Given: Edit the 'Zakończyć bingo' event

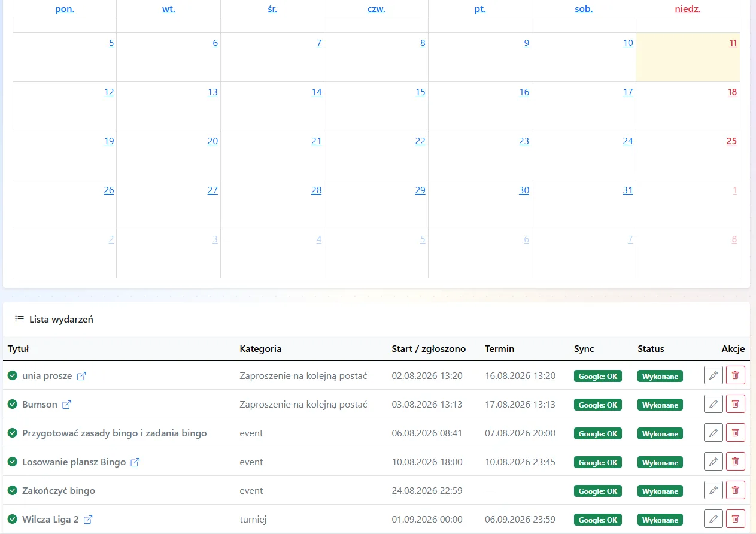Looking at the screenshot, I should coord(713,491).
